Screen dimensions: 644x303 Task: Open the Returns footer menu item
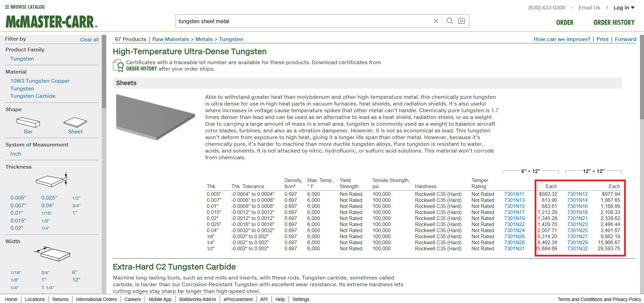click(60, 299)
